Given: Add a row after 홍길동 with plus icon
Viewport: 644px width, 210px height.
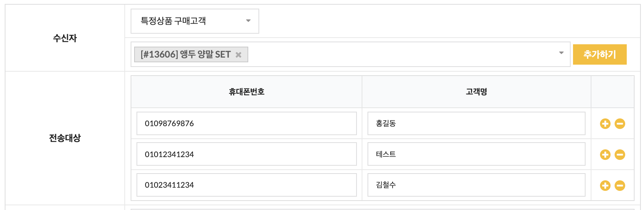Looking at the screenshot, I should coord(605,124).
